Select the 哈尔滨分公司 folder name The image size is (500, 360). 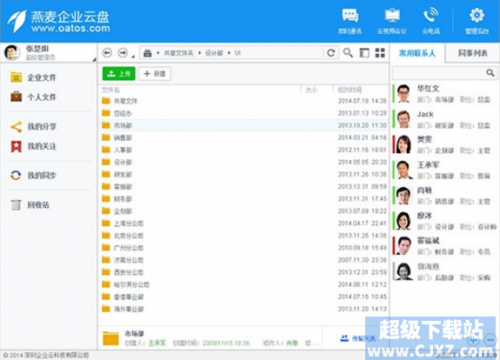coord(132,284)
